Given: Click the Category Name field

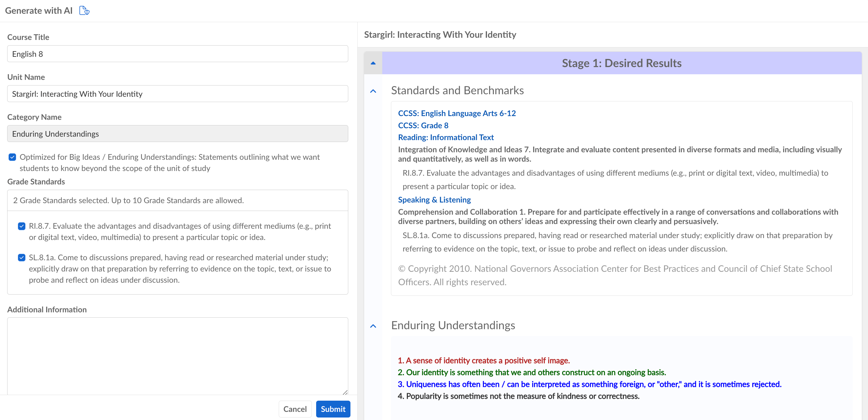Looking at the screenshot, I should coord(177,134).
